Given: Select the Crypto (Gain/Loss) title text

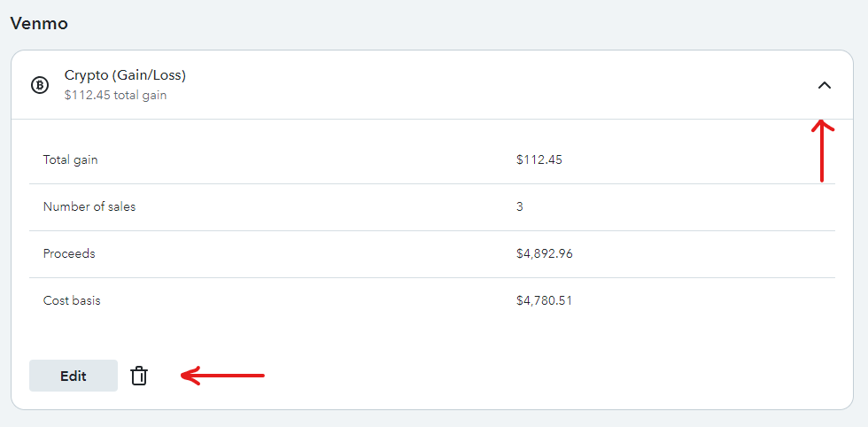Looking at the screenshot, I should 125,75.
